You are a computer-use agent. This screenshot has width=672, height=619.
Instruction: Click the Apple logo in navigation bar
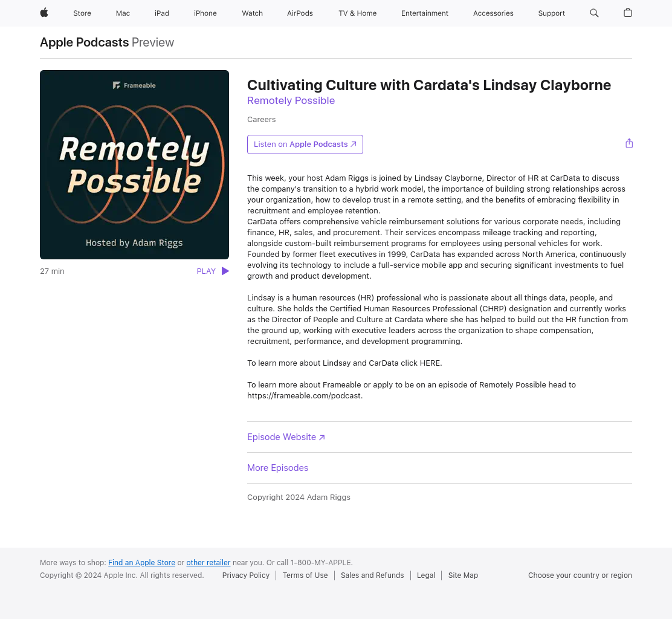[44, 13]
